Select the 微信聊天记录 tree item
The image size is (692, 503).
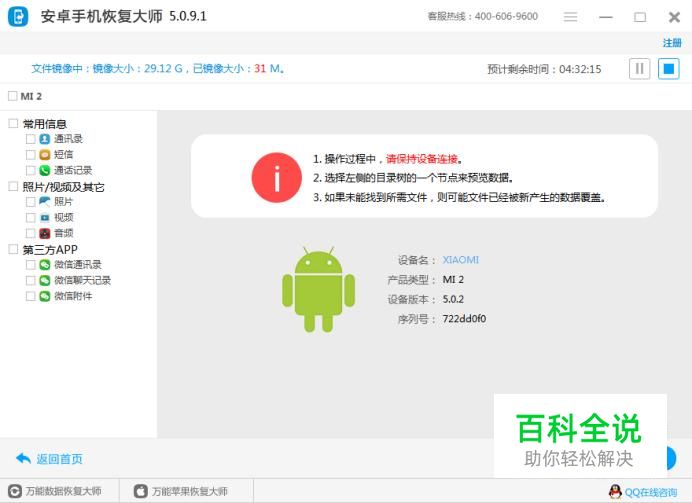(83, 281)
